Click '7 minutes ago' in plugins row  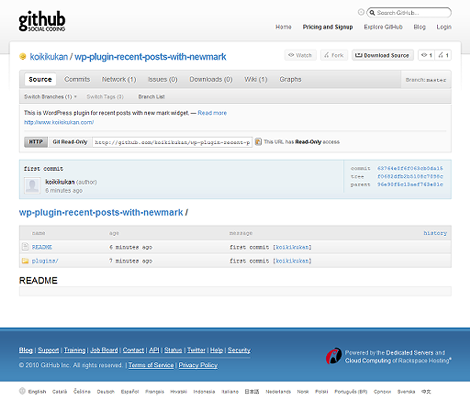click(x=131, y=261)
